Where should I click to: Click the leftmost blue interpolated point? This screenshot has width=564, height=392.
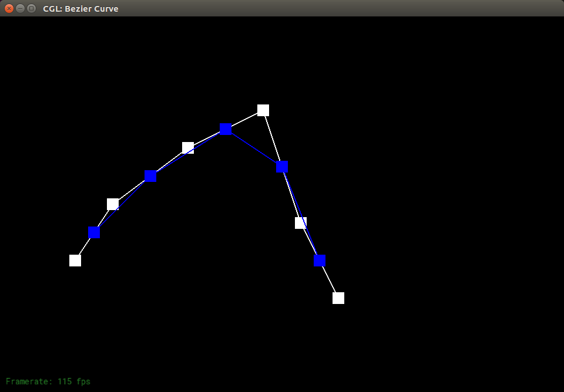(94, 232)
